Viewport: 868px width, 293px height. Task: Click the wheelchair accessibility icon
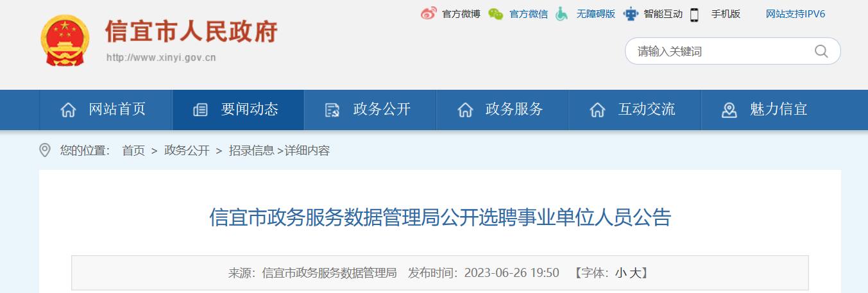561,13
